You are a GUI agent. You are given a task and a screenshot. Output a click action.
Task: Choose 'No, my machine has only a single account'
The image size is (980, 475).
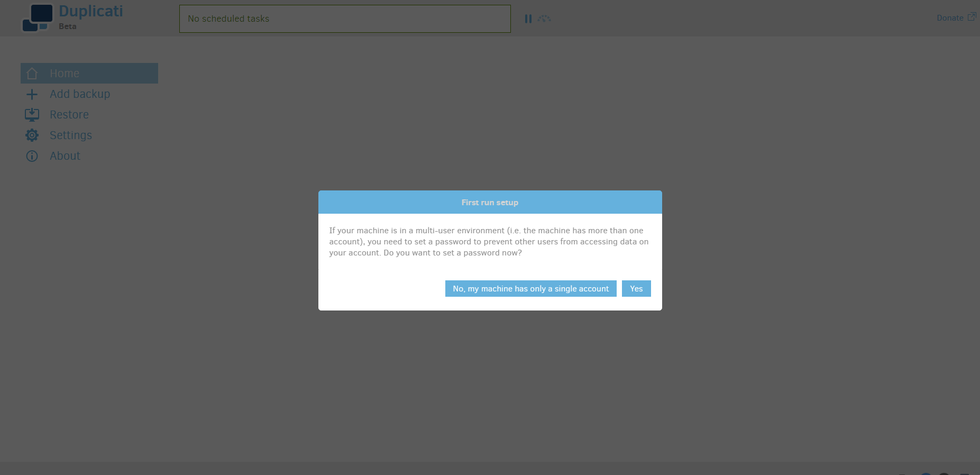(x=530, y=289)
